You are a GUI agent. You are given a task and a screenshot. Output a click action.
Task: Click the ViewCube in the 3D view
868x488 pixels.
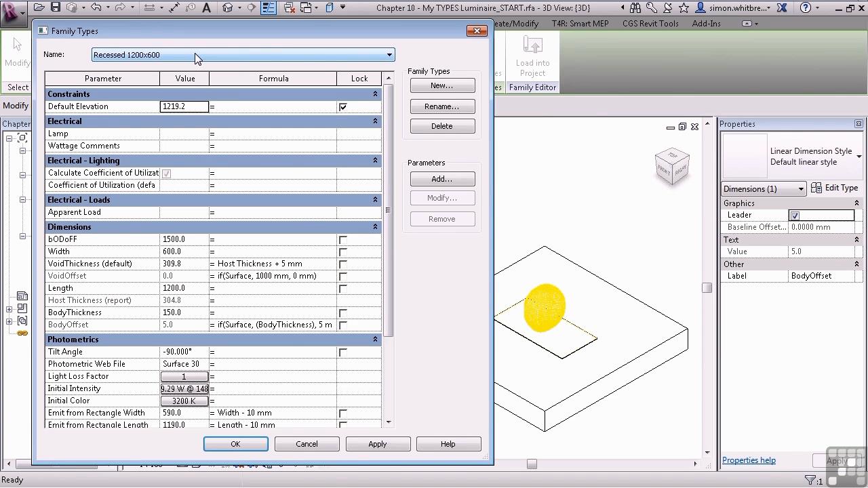[x=671, y=166]
